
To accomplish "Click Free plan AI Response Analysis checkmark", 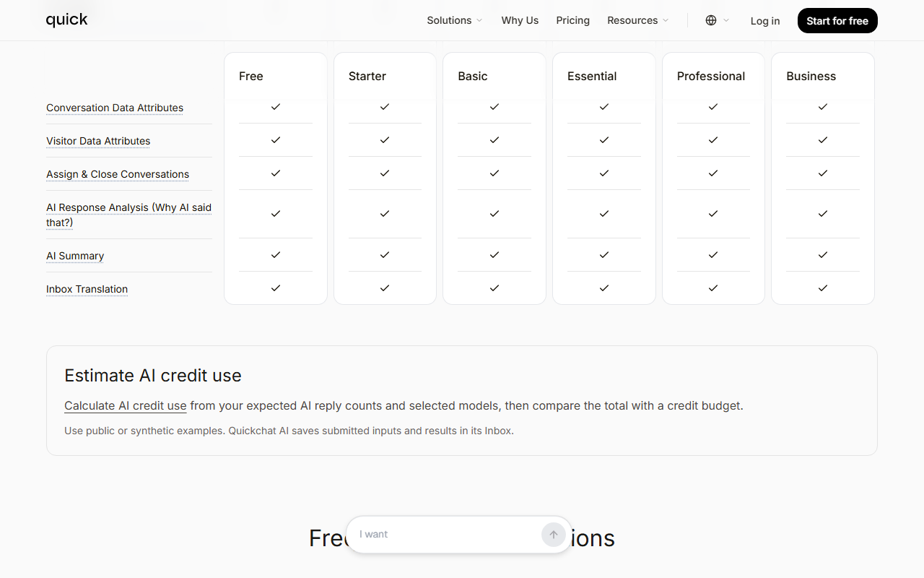I will tap(275, 213).
